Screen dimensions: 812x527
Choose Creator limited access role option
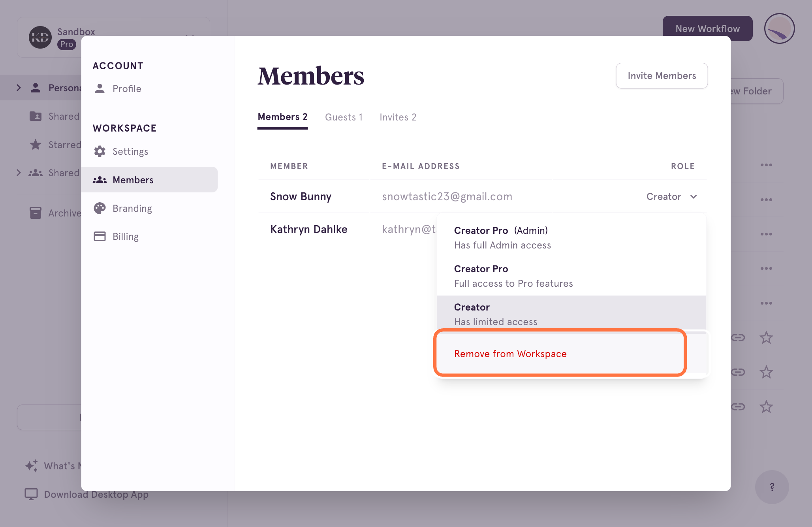point(571,314)
